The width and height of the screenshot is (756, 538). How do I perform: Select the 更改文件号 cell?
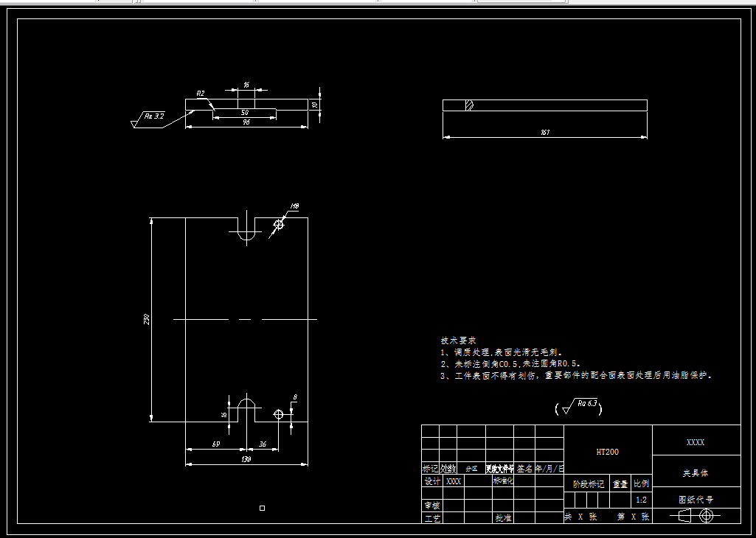(x=499, y=468)
